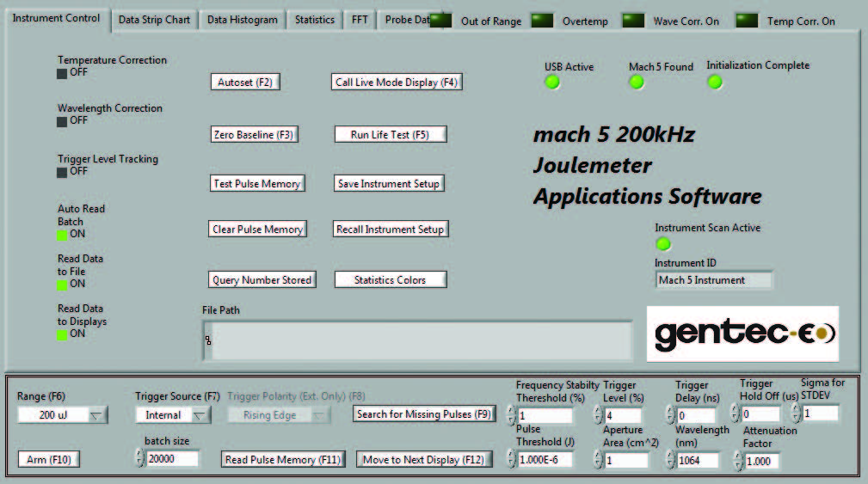868x484 pixels.
Task: Click the gentec-eo logo
Action: coord(742,334)
